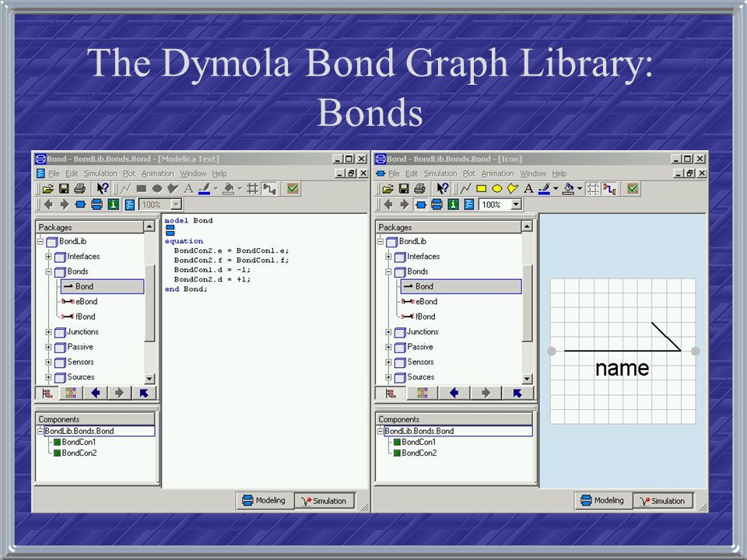
Task: Click the name label in icon canvas
Action: 622,368
